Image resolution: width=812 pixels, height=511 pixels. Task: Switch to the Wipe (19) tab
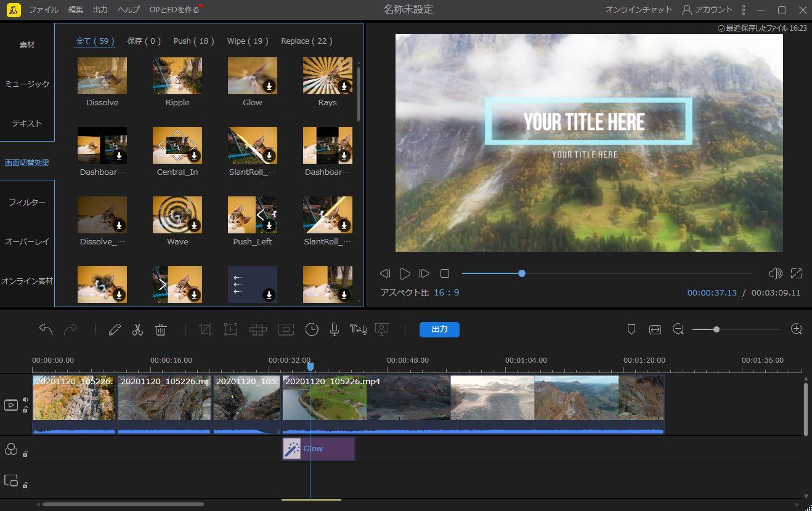[248, 41]
